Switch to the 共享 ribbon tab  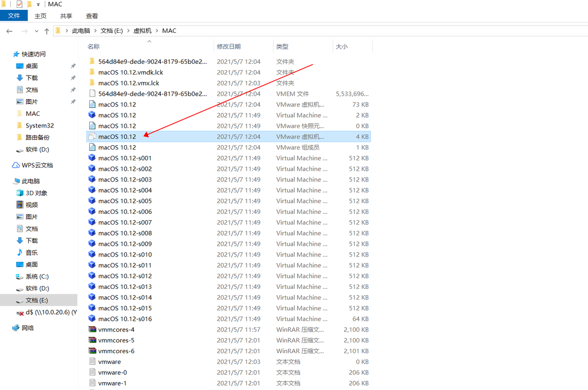66,16
